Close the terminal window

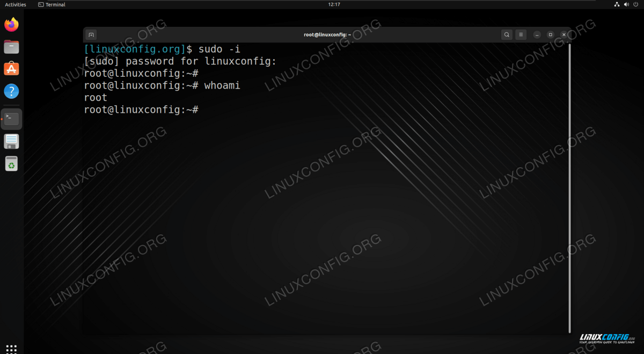tap(563, 34)
